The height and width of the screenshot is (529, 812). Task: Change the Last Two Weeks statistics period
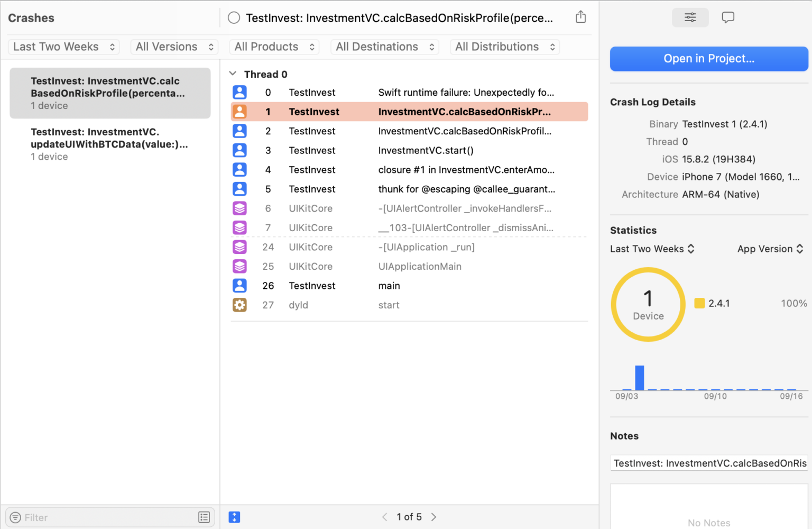652,249
